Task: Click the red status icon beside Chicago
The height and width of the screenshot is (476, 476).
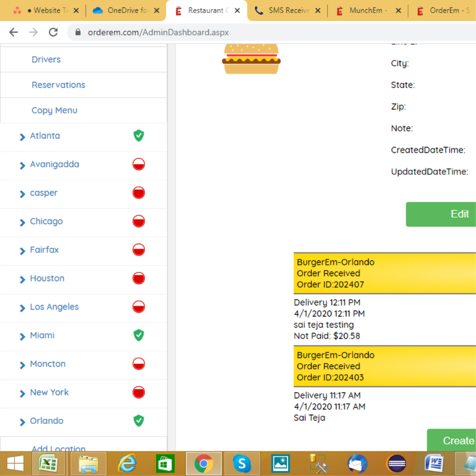Action: point(139,221)
